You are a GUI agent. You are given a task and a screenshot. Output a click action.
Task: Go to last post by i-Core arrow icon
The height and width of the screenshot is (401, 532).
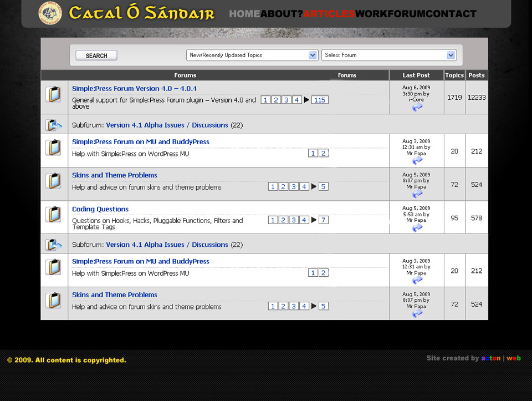click(x=417, y=108)
